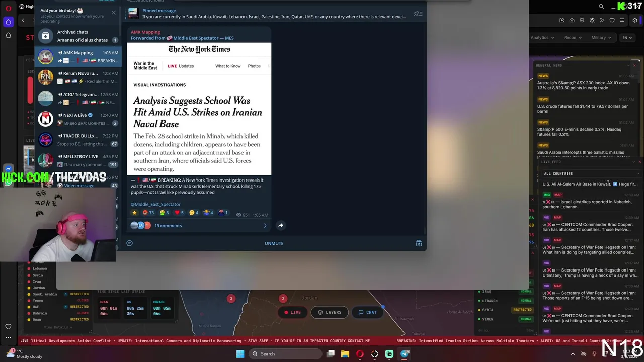This screenshot has height=362, width=644.
Task: Open the Archived chats folder
Action: [x=78, y=36]
